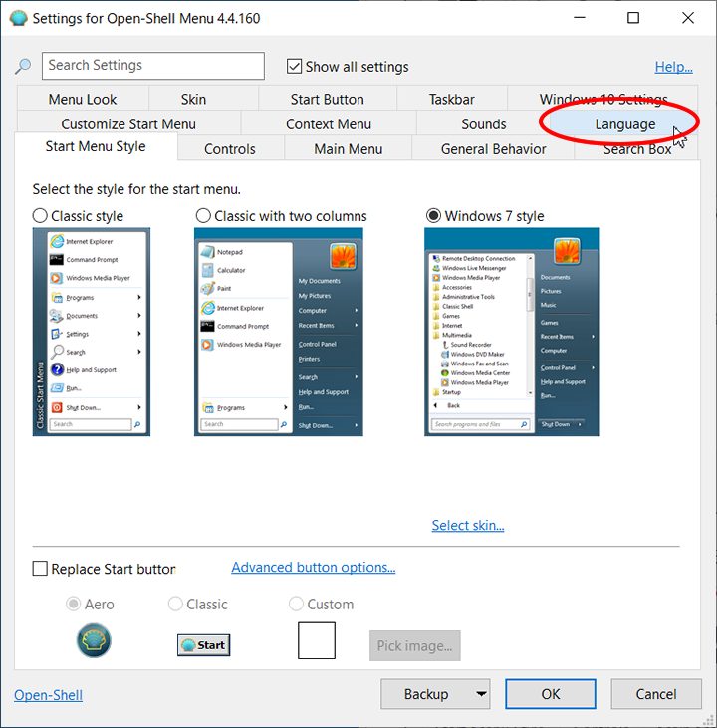The height and width of the screenshot is (728, 717).
Task: Open the Main Menu tab
Action: point(349,149)
